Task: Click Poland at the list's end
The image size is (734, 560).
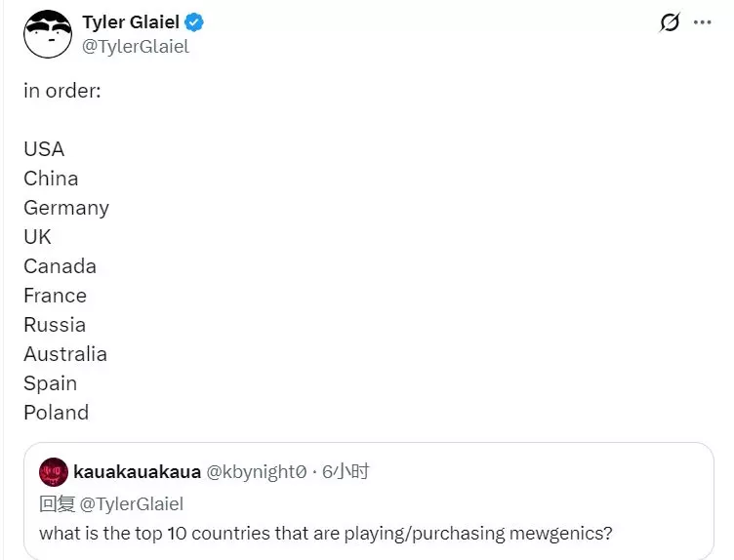Action: pos(56,413)
